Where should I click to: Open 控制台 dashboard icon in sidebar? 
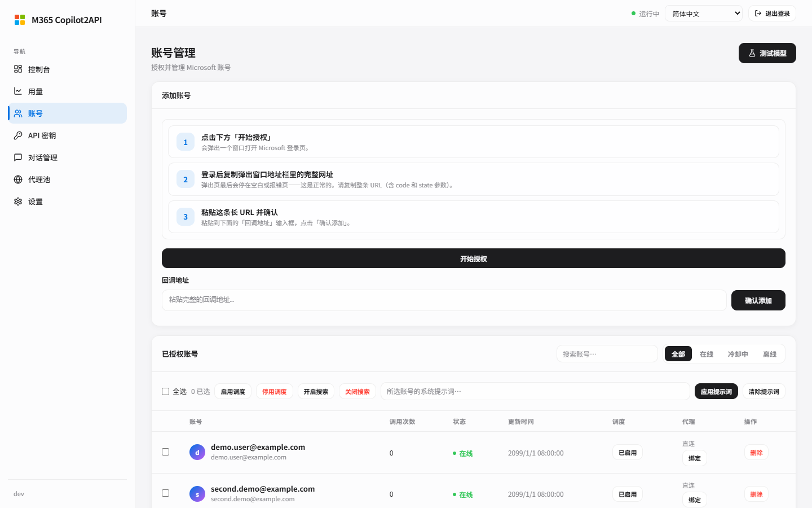pos(18,69)
